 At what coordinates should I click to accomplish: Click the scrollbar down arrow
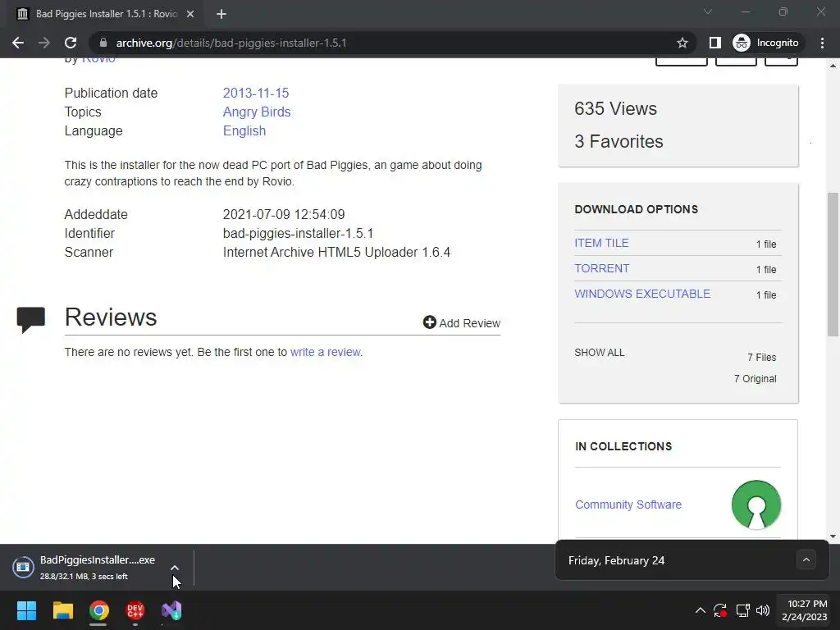[833, 536]
